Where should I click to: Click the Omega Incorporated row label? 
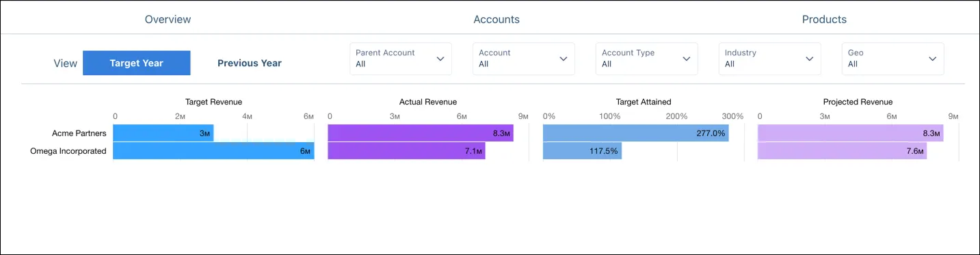pos(68,151)
